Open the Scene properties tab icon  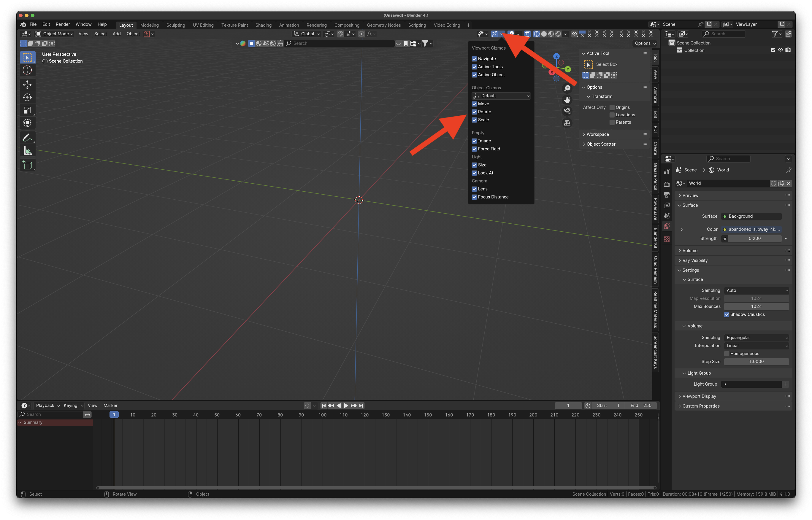[666, 216]
